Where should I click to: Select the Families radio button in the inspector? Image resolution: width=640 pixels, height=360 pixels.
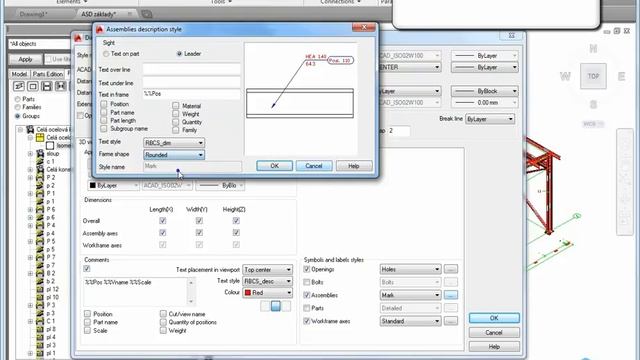tap(17, 107)
